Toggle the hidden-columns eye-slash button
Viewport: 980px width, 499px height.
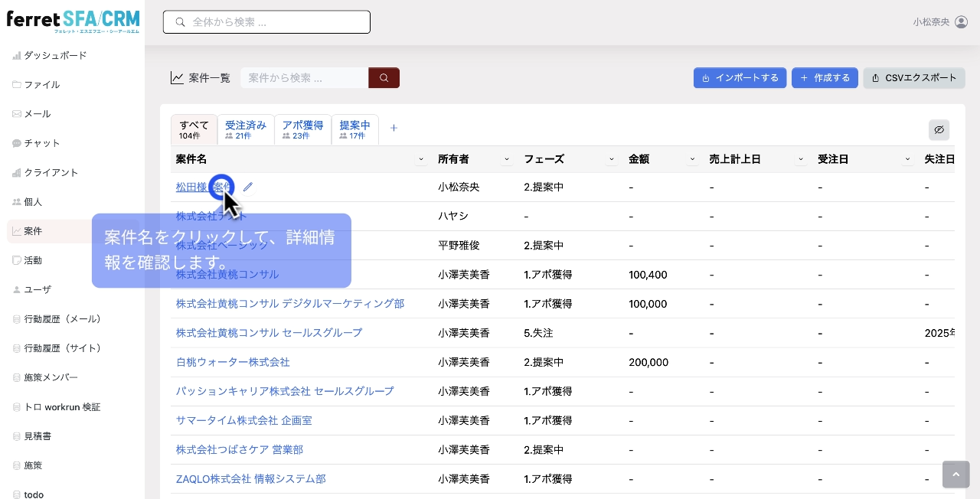939,130
